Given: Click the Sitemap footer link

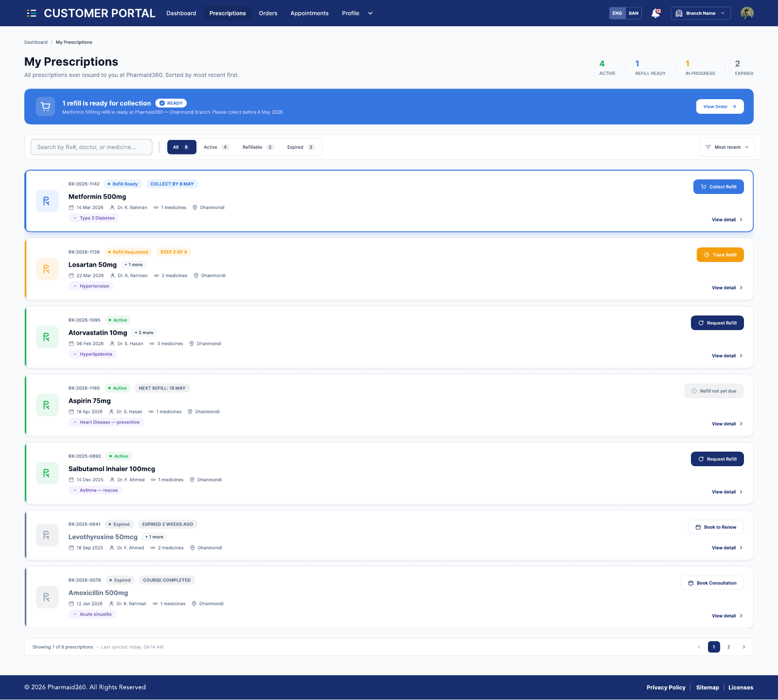Looking at the screenshot, I should 707,687.
